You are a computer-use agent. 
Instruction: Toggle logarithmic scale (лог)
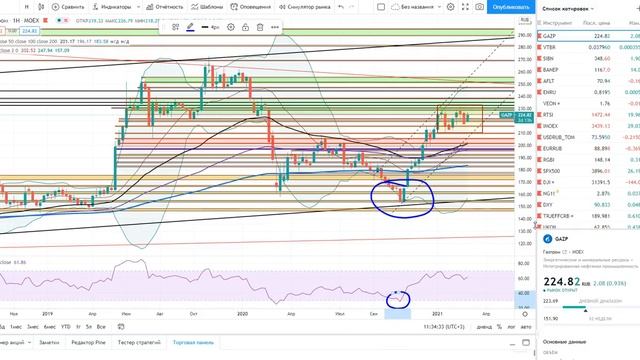(511, 327)
